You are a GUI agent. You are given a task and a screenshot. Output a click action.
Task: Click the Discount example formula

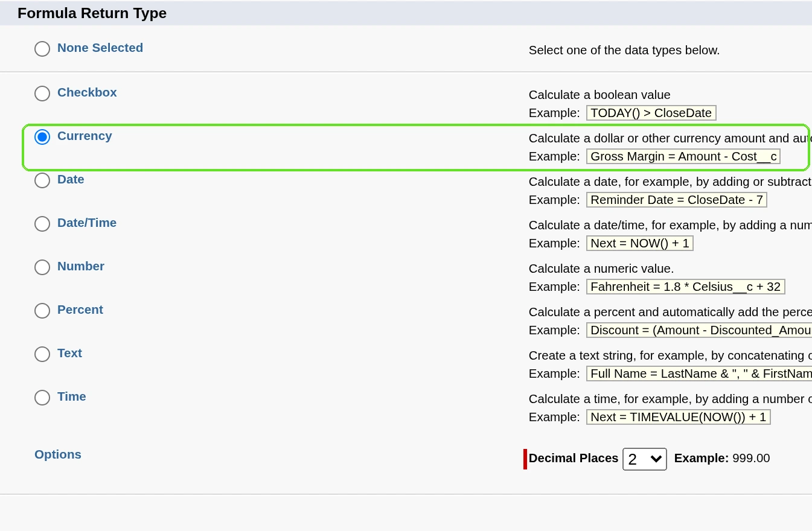point(699,330)
